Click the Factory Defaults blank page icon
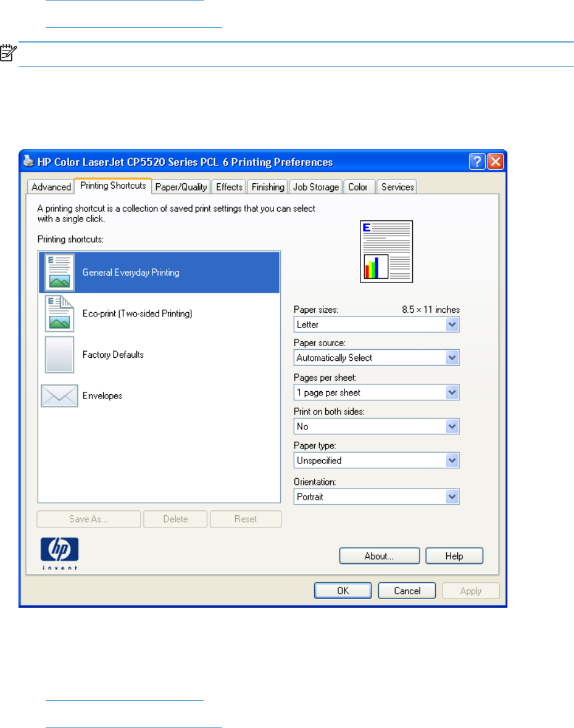 click(x=59, y=355)
